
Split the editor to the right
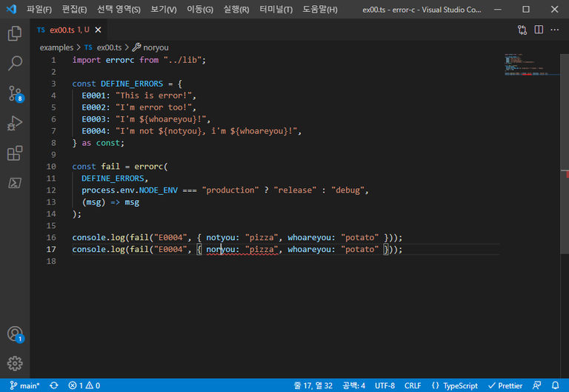(539, 30)
